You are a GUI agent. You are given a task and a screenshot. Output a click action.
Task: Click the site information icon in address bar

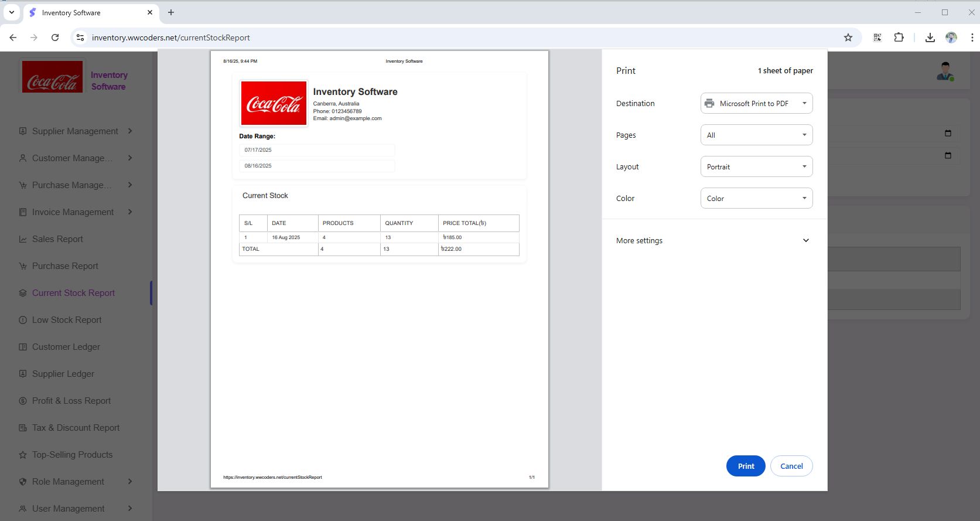pyautogui.click(x=80, y=38)
